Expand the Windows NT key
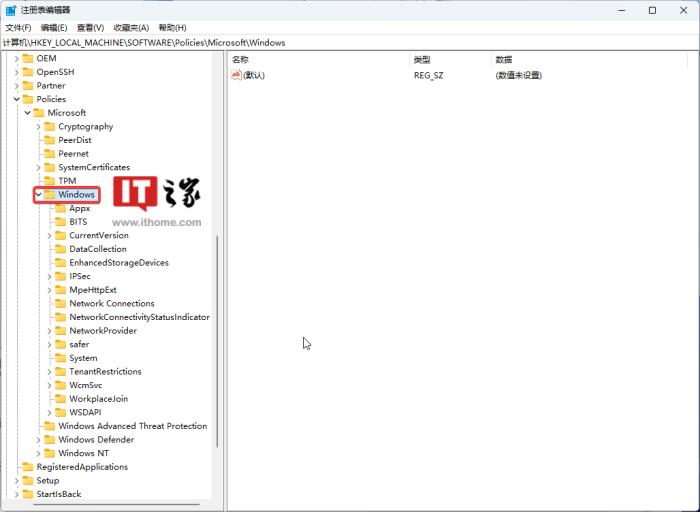Viewport: 700px width, 512px height. (x=39, y=454)
